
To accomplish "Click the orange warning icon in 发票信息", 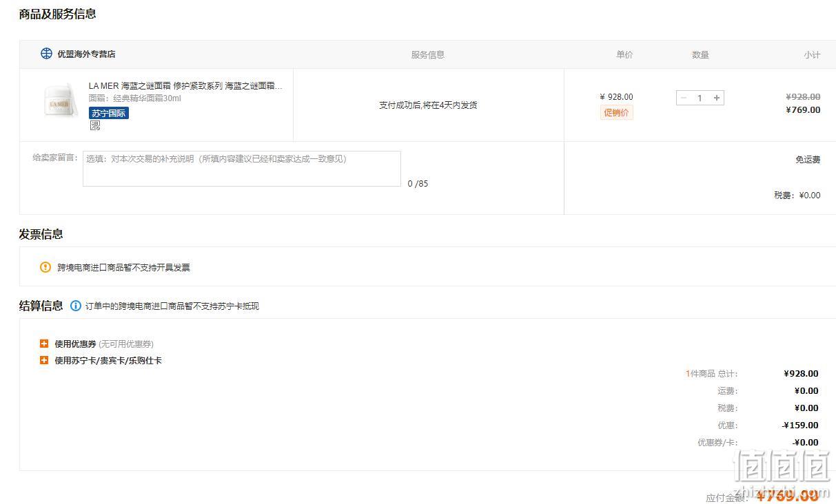I will [x=45, y=267].
